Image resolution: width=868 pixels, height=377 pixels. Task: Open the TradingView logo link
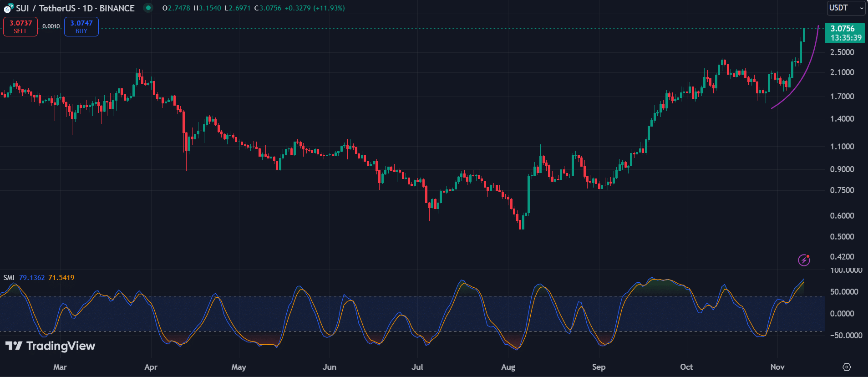[50, 346]
